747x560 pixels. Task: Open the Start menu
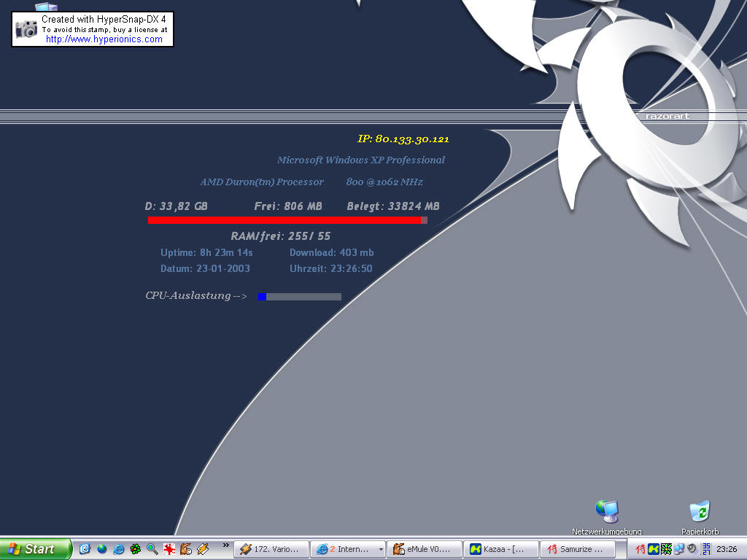35,549
